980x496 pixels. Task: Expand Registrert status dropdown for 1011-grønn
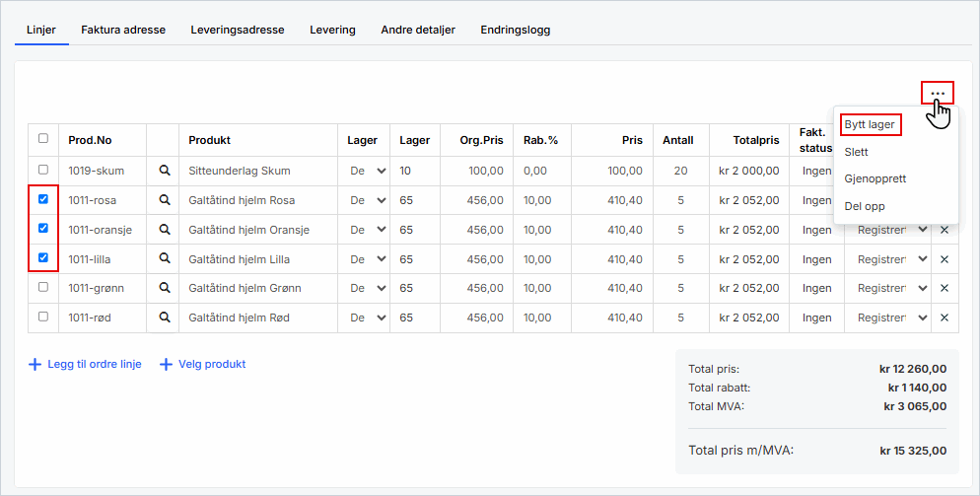pyautogui.click(x=893, y=288)
